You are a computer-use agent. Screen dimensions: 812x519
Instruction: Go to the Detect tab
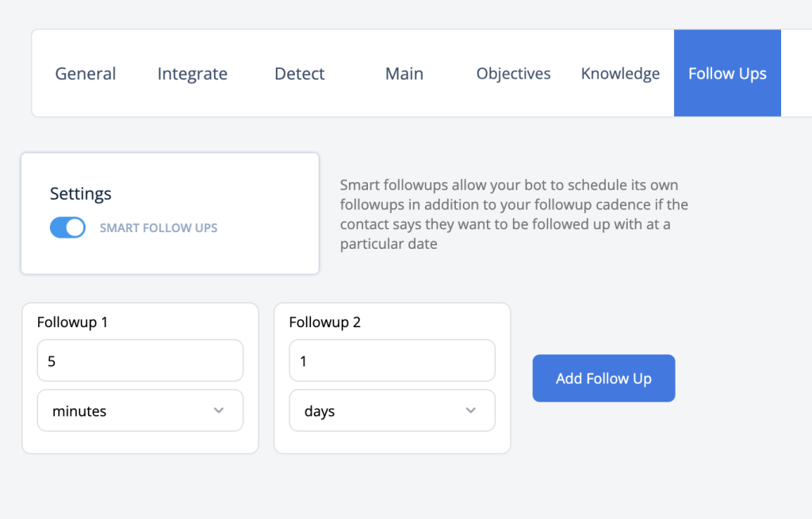[299, 74]
